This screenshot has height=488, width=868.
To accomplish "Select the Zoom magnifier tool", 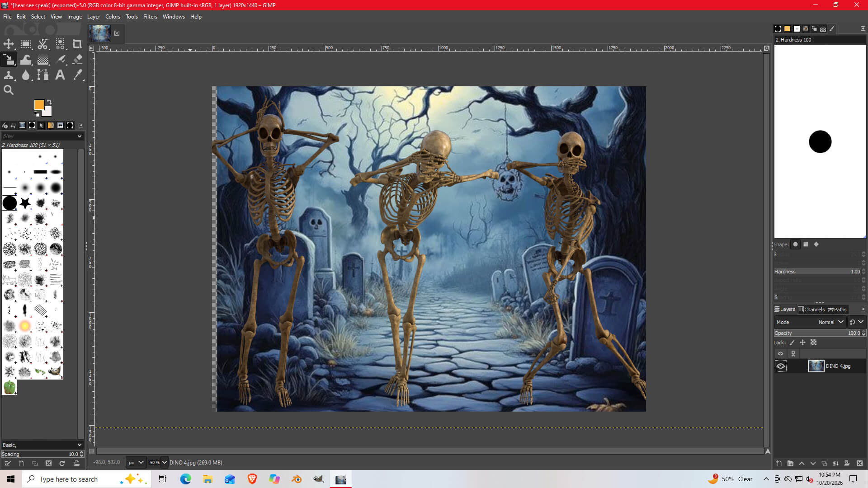I will (x=9, y=90).
